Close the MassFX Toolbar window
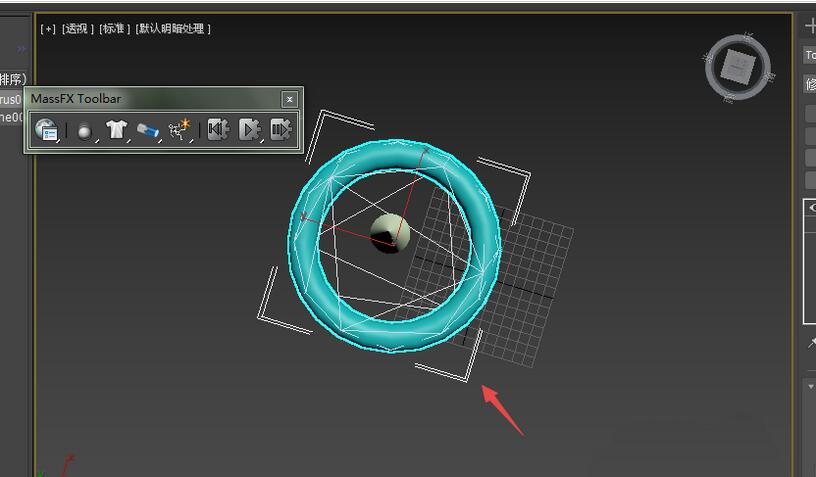The height and width of the screenshot is (477, 816). [289, 99]
